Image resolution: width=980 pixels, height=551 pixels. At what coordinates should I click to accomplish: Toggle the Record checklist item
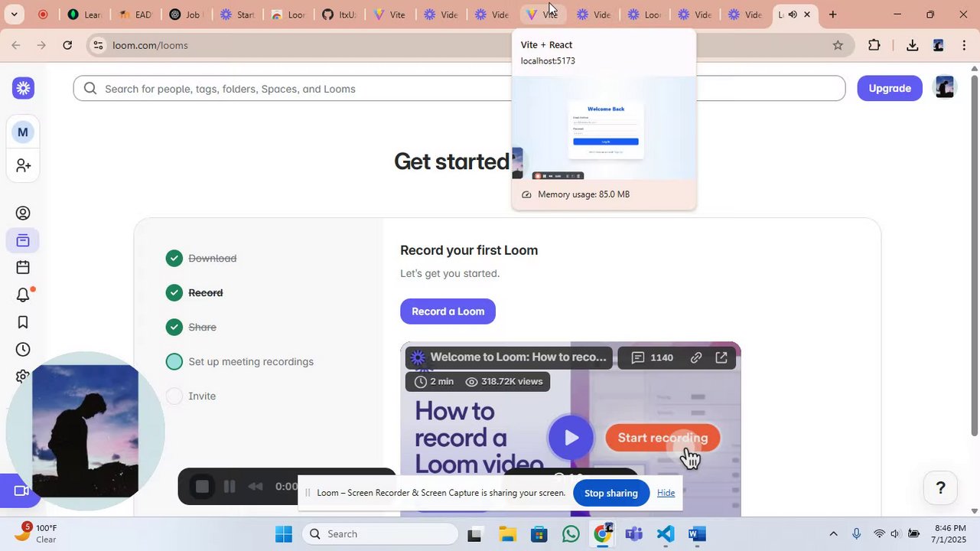click(194, 292)
